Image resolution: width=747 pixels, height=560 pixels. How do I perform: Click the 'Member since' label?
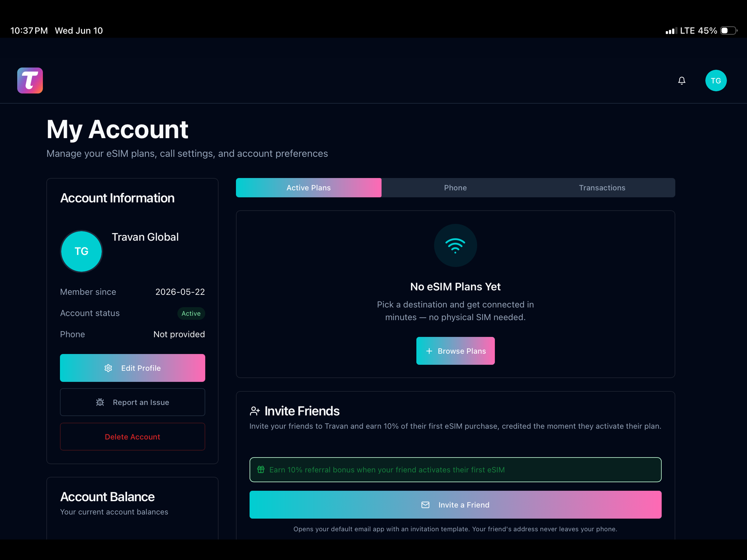pos(88,292)
